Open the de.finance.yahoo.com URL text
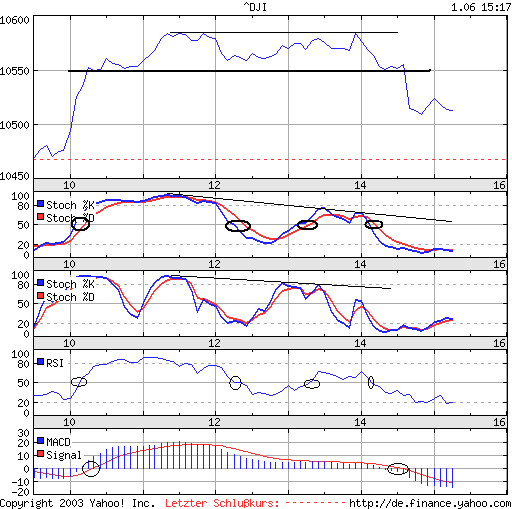 [x=430, y=503]
